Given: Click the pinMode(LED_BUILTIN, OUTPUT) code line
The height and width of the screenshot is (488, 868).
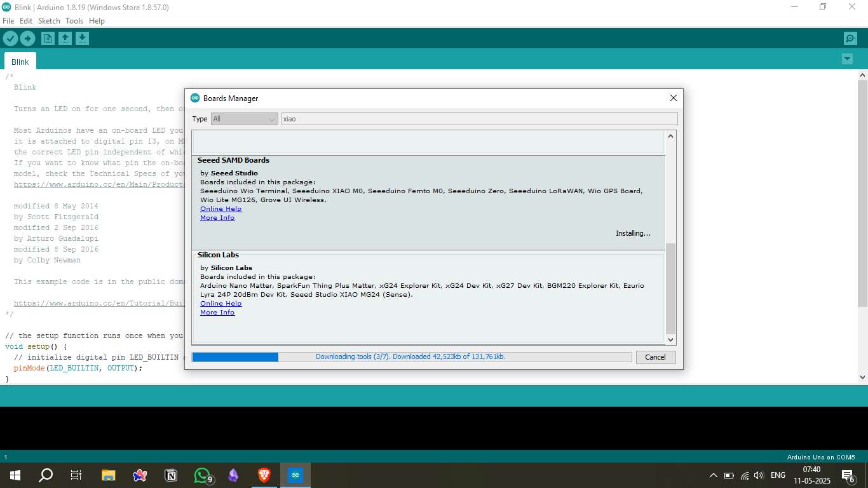Looking at the screenshot, I should tap(78, 368).
